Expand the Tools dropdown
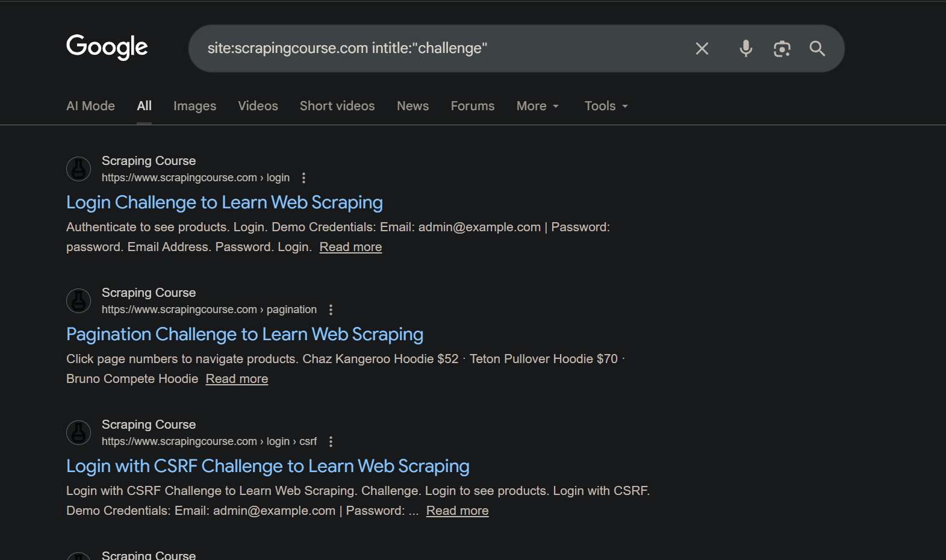 (x=606, y=106)
